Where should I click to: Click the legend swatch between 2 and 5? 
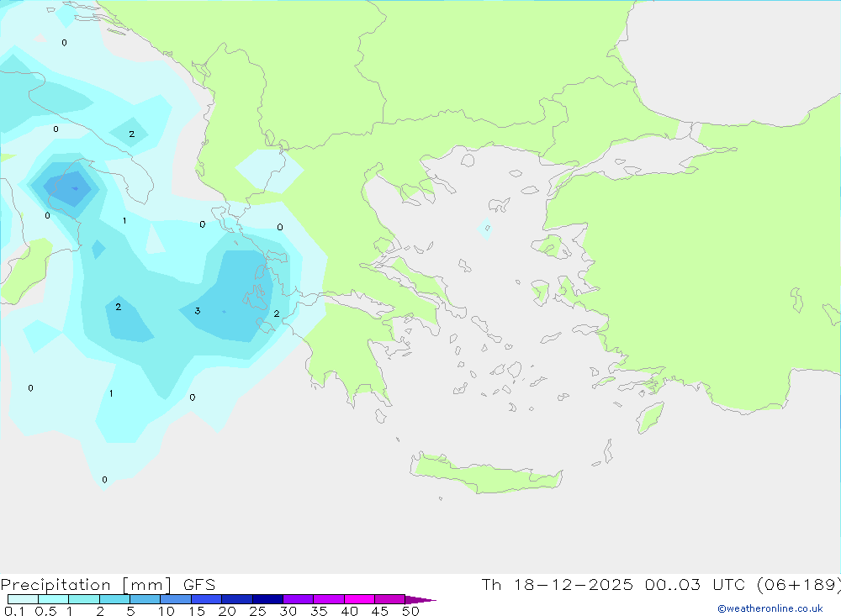click(114, 599)
